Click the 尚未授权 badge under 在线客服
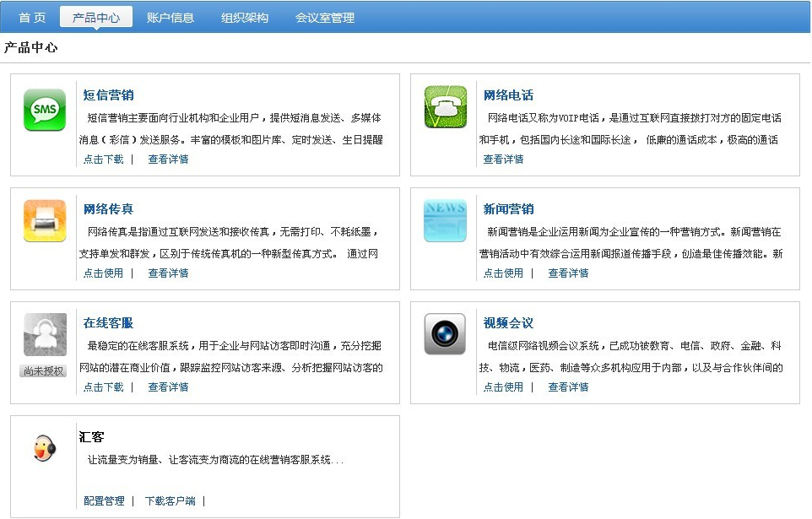The height and width of the screenshot is (519, 812). 44,371
